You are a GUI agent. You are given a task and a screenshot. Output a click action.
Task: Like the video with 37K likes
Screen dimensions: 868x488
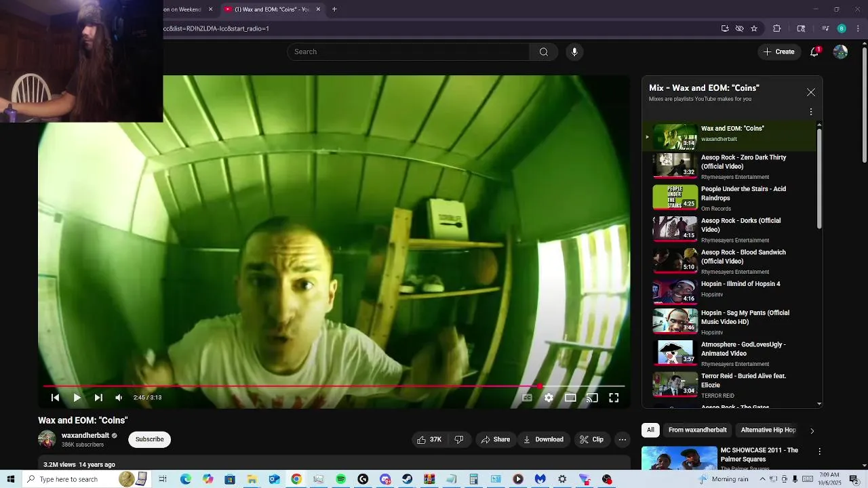(x=429, y=440)
